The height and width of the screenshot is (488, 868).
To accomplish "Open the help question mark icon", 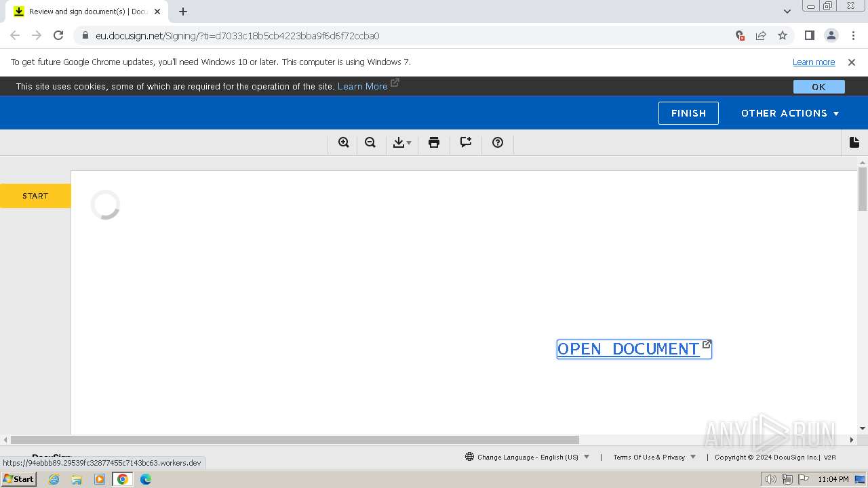I will pos(498,142).
